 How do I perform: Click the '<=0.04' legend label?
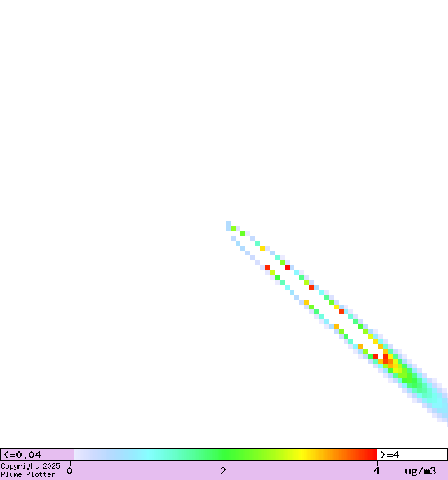point(22,455)
